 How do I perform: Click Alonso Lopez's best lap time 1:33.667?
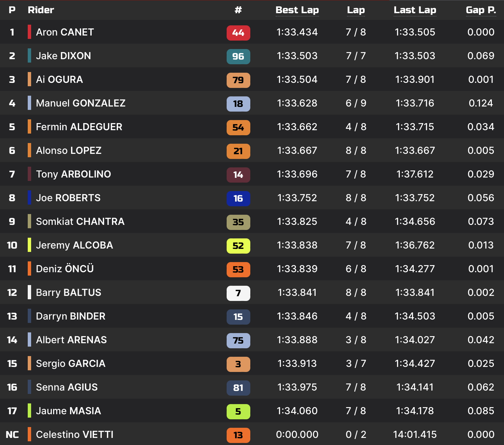pyautogui.click(x=297, y=150)
